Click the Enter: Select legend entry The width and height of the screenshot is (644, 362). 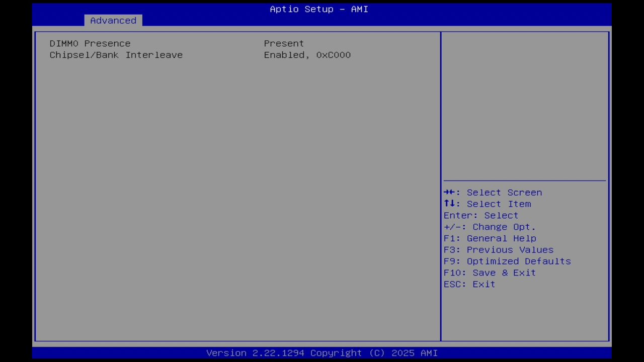[480, 215]
